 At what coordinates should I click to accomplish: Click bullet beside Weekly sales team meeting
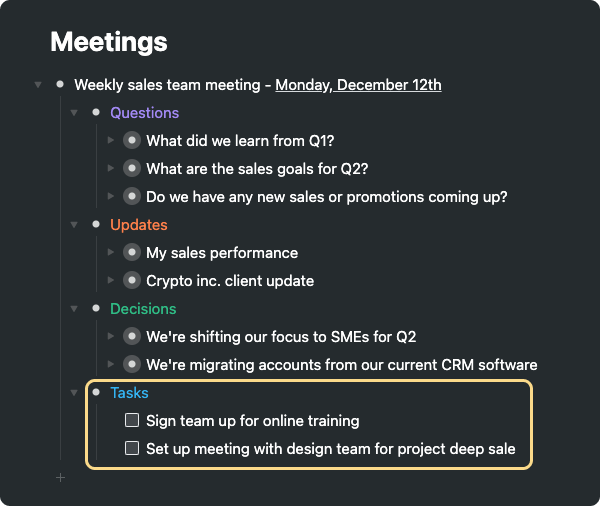[x=60, y=85]
